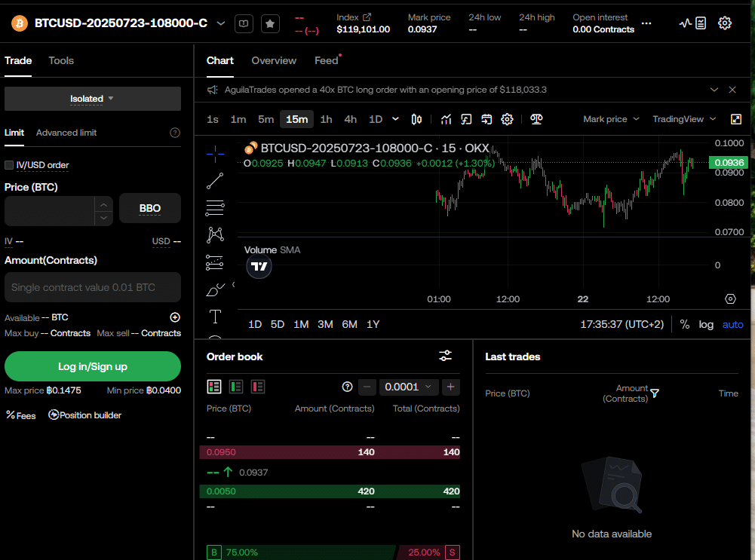Image resolution: width=755 pixels, height=560 pixels.
Task: Select the candlestick chart type icon
Action: pyautogui.click(x=416, y=119)
